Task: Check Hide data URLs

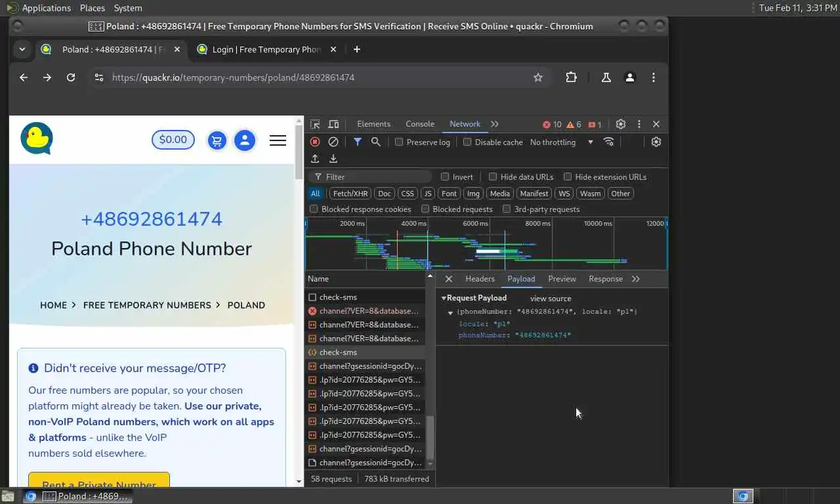Action: 493,177
